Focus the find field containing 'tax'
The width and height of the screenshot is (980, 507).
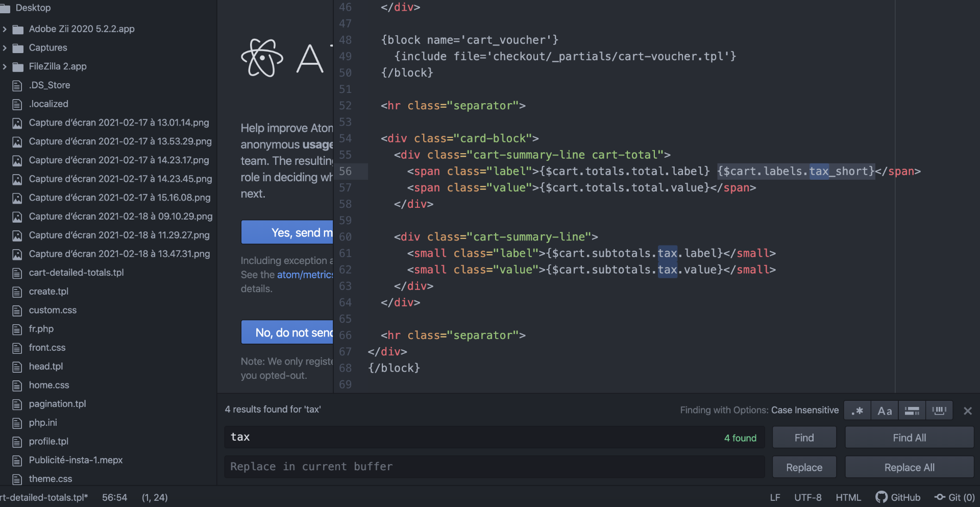click(x=494, y=438)
